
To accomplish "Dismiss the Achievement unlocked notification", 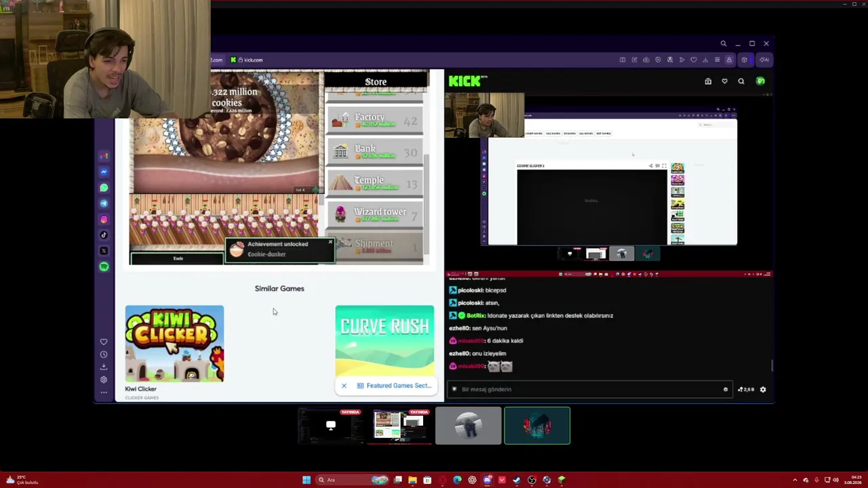I will [330, 242].
